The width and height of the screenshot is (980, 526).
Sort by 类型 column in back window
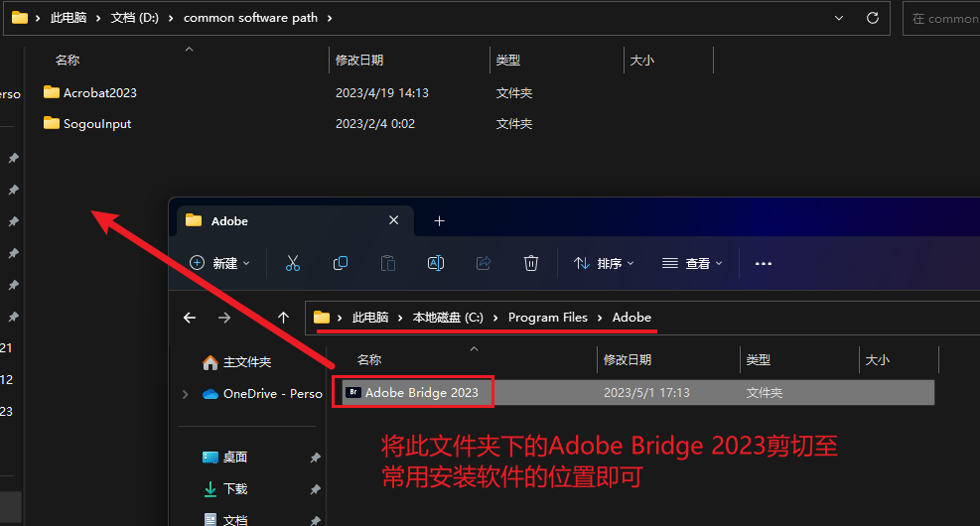(507, 60)
